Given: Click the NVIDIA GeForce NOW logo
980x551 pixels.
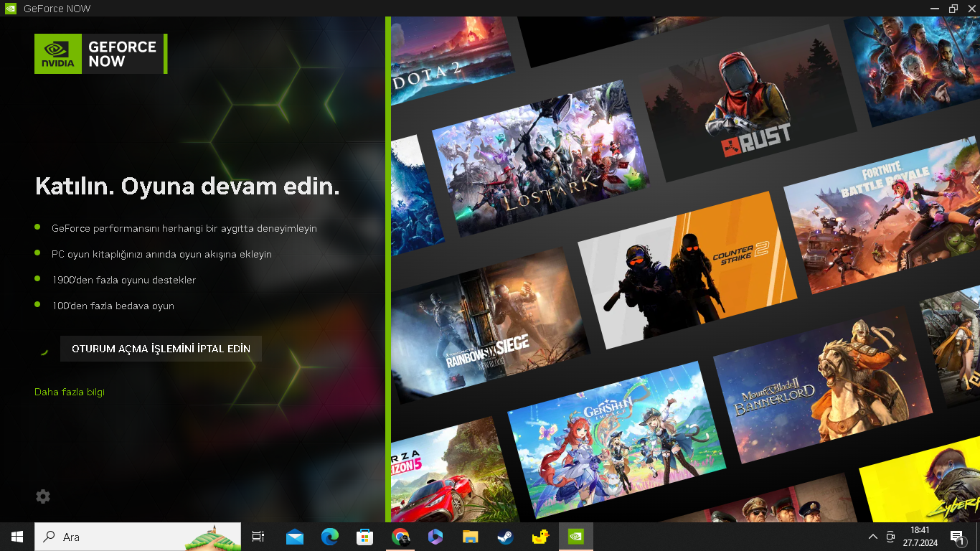Looking at the screenshot, I should point(100,54).
